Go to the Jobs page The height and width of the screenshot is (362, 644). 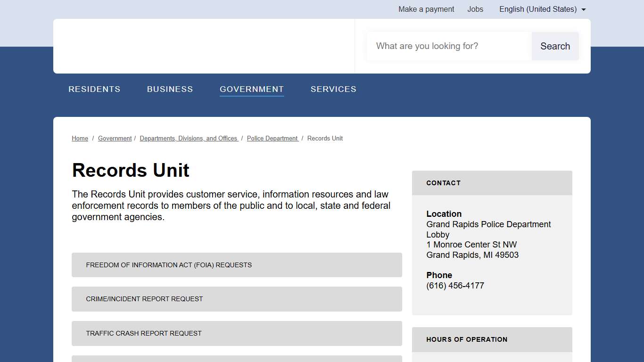[475, 9]
